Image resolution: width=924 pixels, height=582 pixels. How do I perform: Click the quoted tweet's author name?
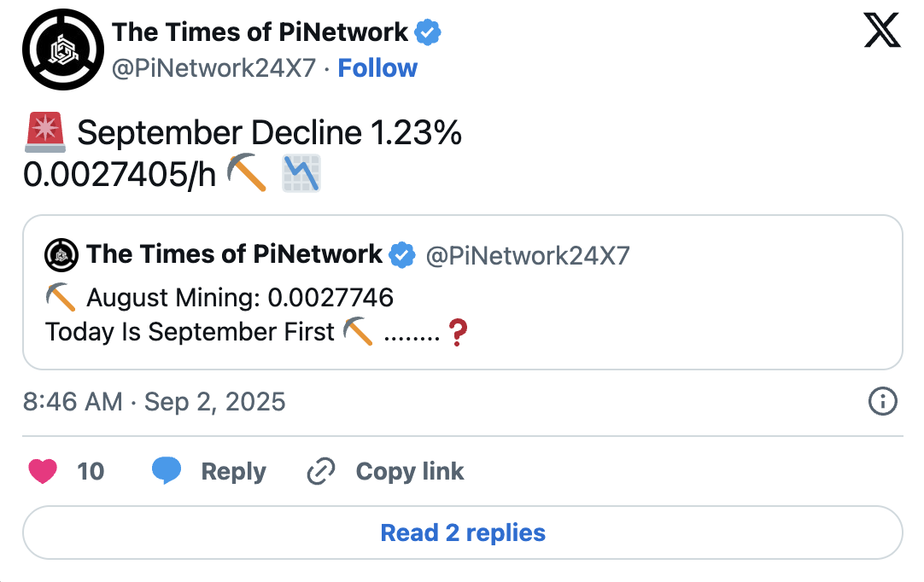click(234, 254)
